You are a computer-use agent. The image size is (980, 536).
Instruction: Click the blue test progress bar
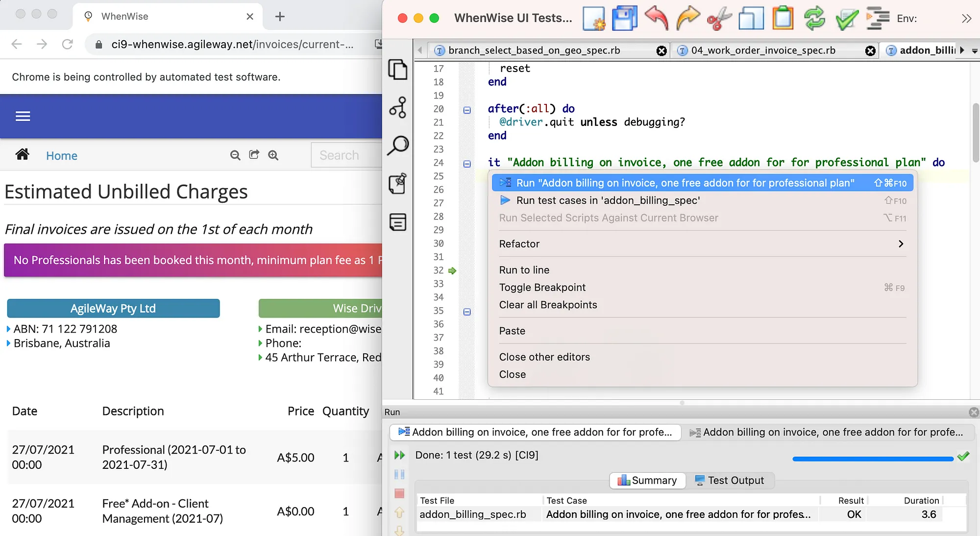[873, 459]
